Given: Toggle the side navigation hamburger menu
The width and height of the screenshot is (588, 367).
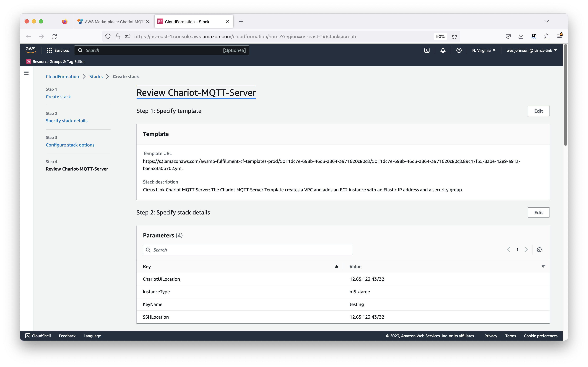Looking at the screenshot, I should pos(26,73).
